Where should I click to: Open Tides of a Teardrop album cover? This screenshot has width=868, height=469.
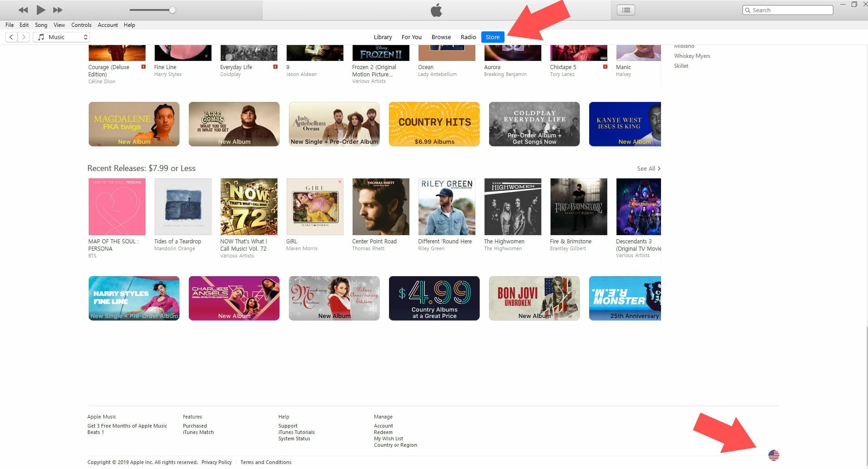coord(183,207)
